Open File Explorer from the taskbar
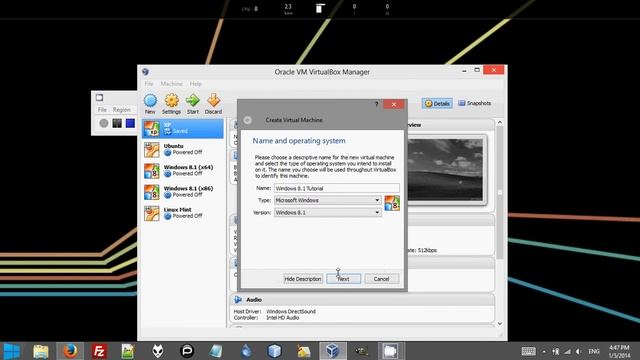 click(x=41, y=351)
